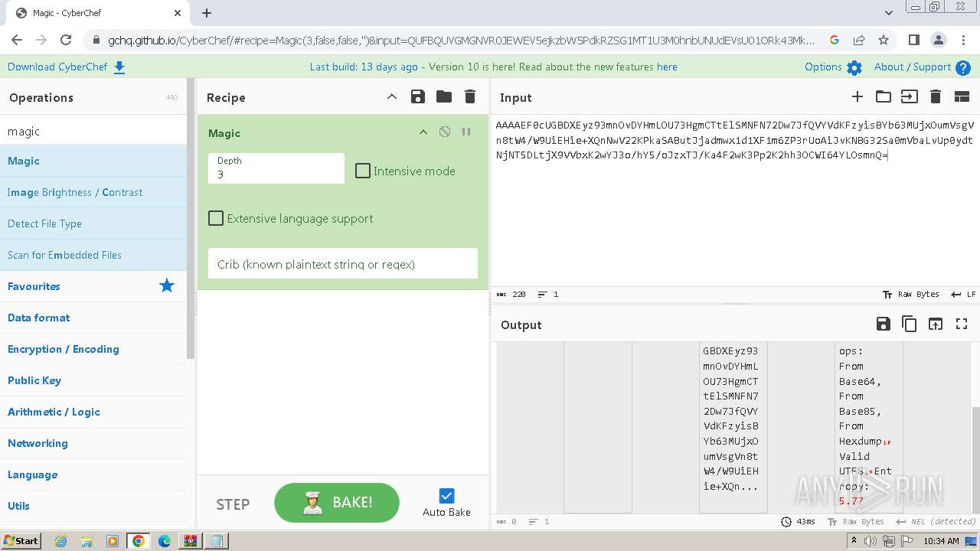Viewport: 980px width, 551px height.
Task: Load a recipe using the folder icon
Action: point(444,96)
